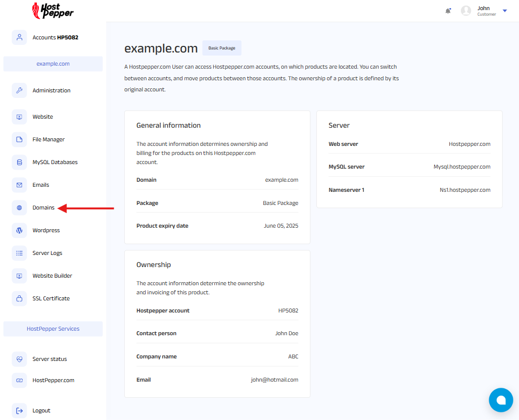Viewport: 519px width, 420px height.
Task: Go to Website Builder section
Action: pos(52,276)
